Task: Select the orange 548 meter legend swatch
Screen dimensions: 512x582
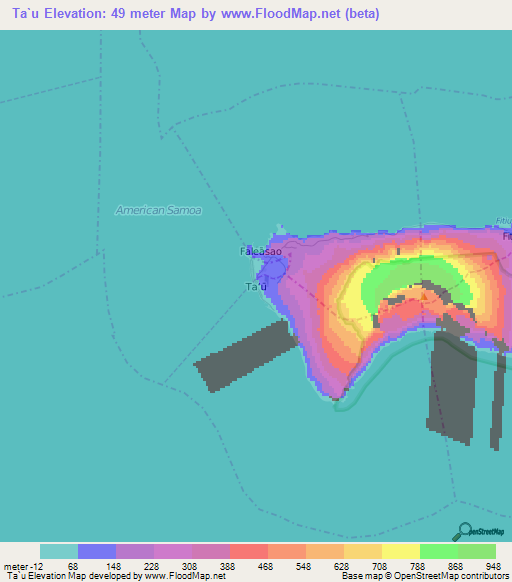Action: pyautogui.click(x=325, y=552)
